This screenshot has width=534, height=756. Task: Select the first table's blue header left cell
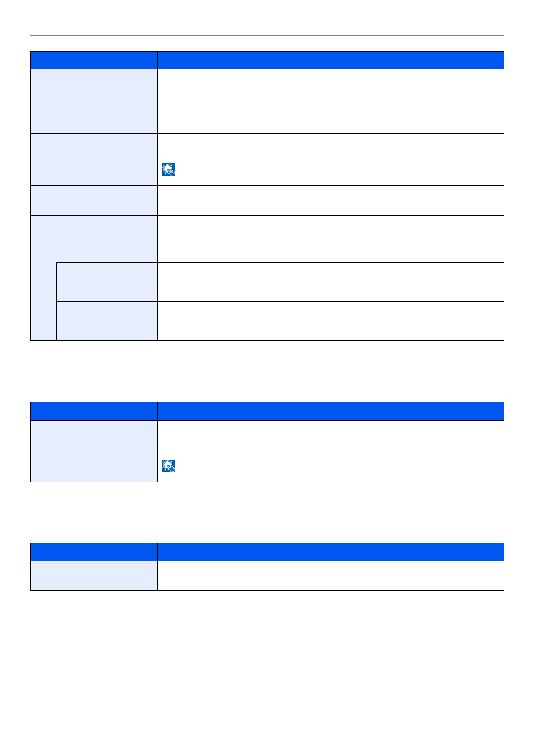(x=94, y=60)
